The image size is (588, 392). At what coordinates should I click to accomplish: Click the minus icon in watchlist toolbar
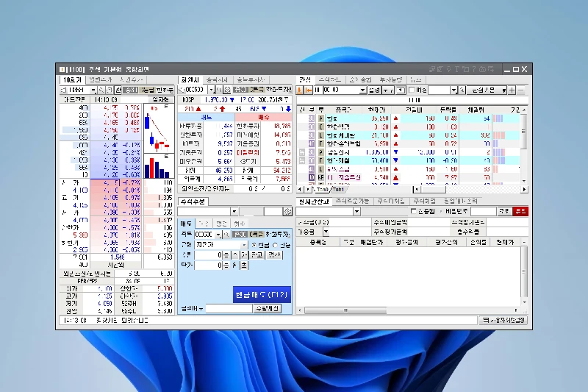[x=520, y=90]
